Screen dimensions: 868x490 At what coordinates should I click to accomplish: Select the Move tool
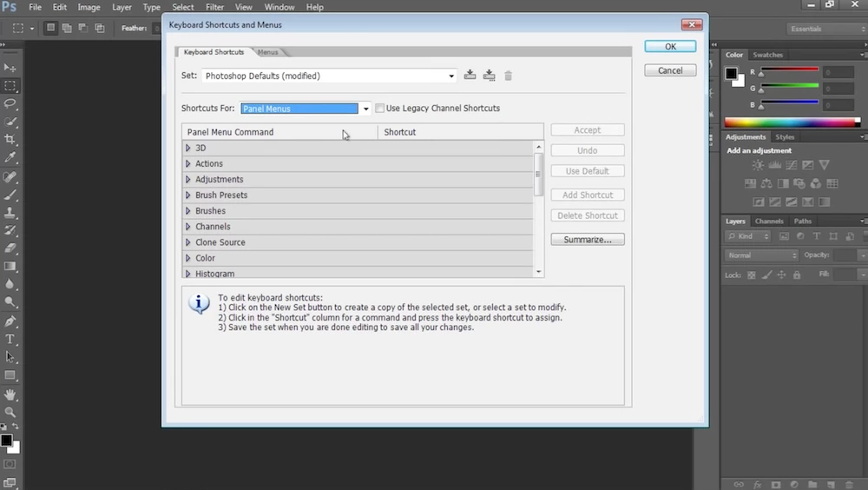click(x=10, y=68)
